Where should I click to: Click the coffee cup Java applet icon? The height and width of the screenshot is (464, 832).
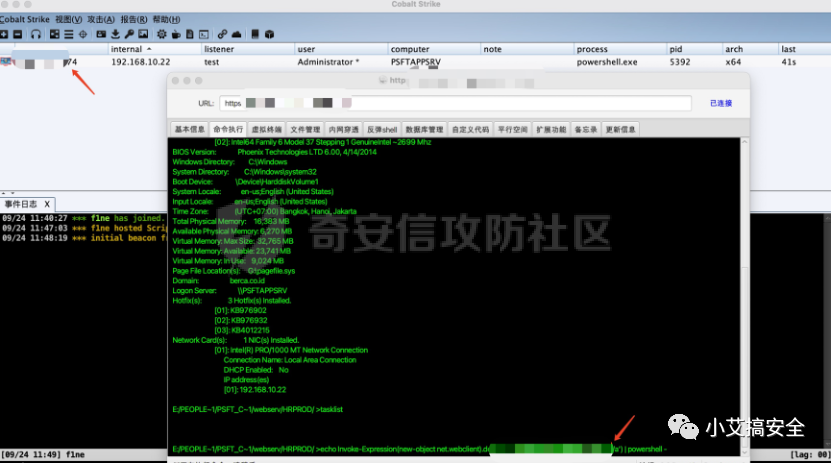coord(176,35)
